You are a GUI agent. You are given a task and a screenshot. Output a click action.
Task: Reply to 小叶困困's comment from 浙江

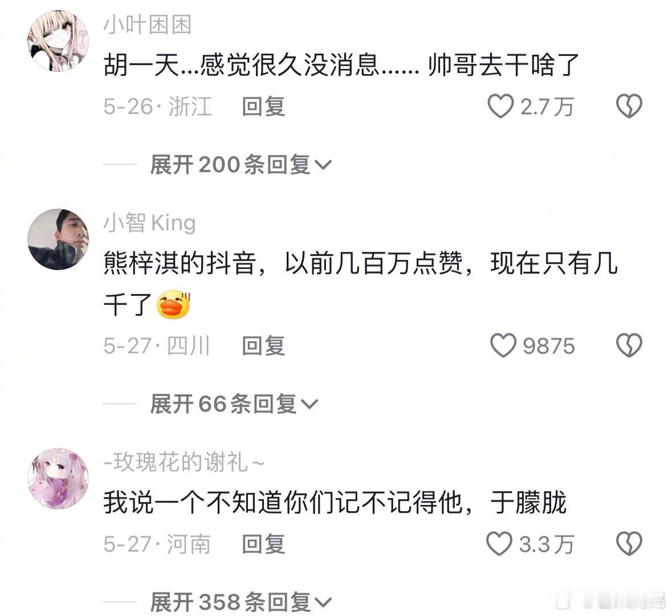(x=263, y=106)
